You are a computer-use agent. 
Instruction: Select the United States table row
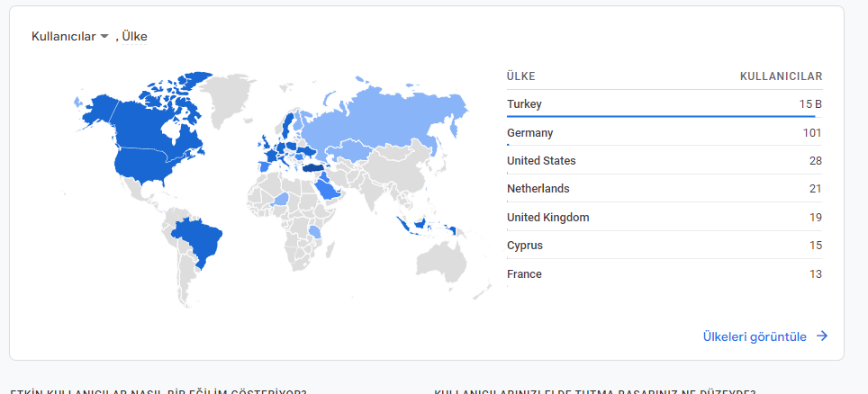665,161
